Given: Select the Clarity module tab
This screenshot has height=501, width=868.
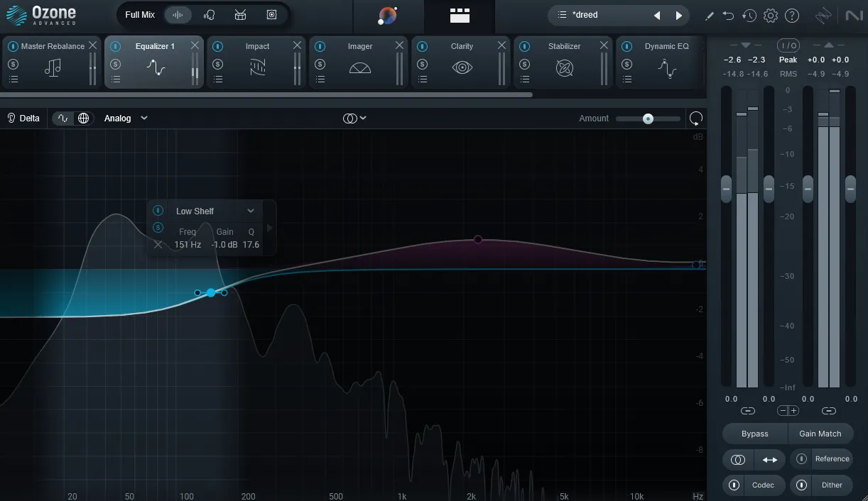Looking at the screenshot, I should [462, 62].
